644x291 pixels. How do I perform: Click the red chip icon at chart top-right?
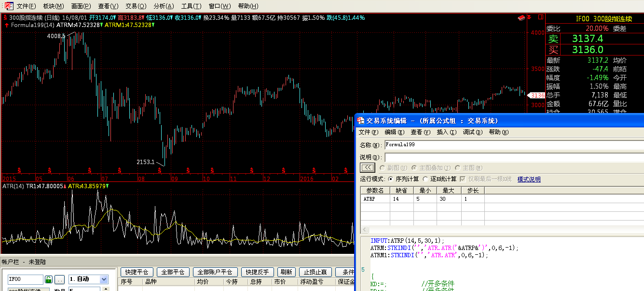pos(521,17)
